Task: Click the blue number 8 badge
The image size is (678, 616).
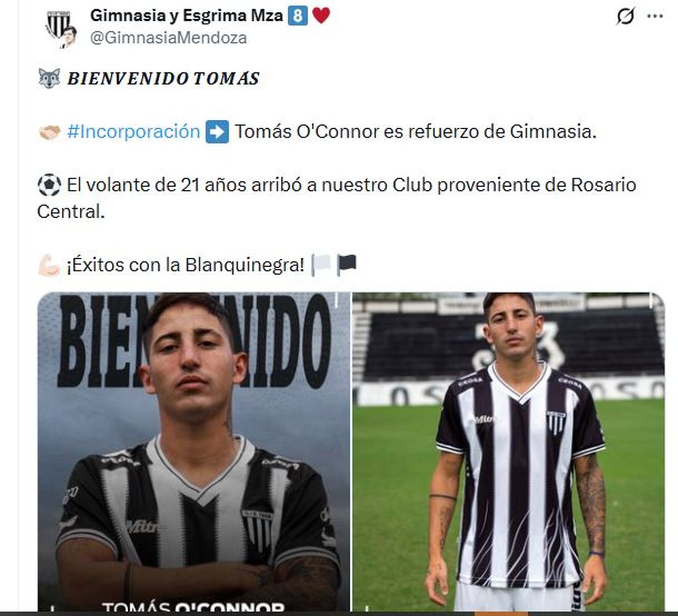Action: tap(297, 16)
